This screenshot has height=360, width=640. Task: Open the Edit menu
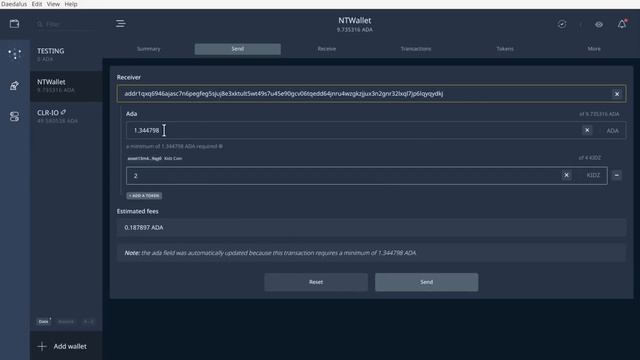37,4
